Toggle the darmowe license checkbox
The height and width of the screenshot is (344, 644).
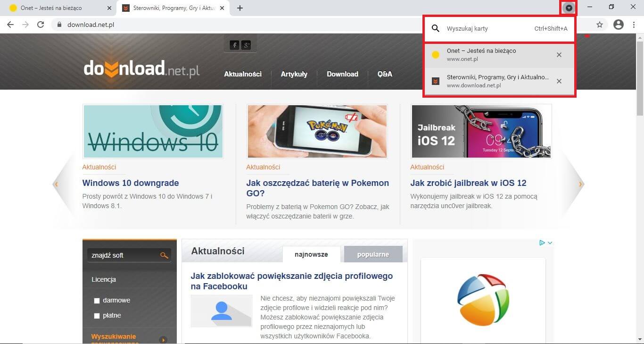point(97,301)
